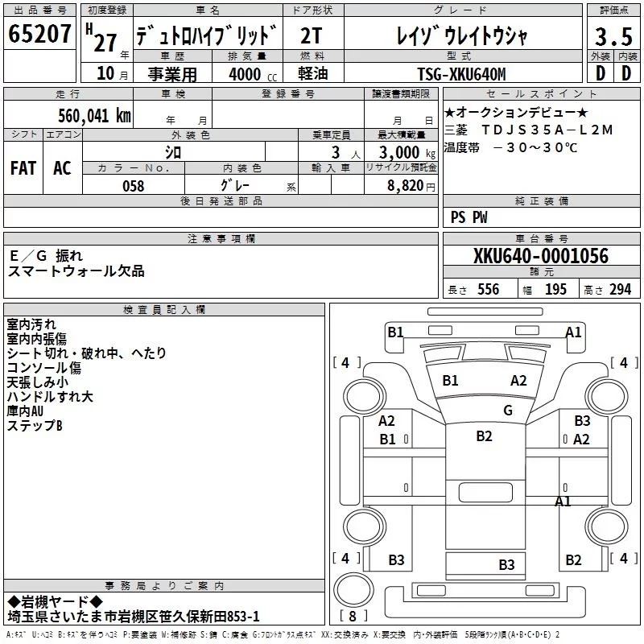This screenshot has height=644, width=644.
Task: Click inspector note 室内内張傷
Action: coord(36,339)
